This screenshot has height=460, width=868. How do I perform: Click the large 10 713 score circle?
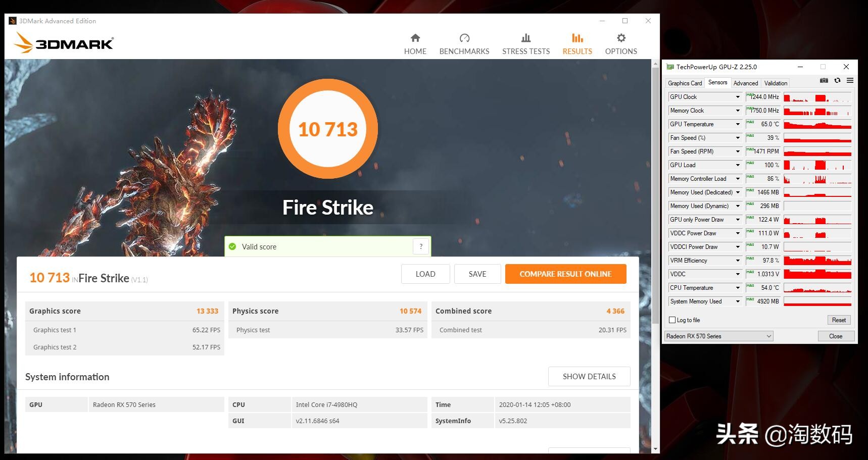pyautogui.click(x=328, y=129)
